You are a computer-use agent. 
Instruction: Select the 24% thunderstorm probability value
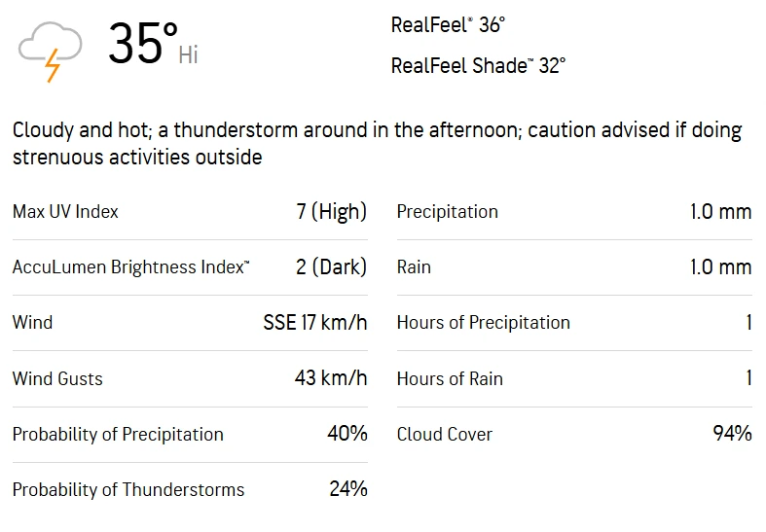[x=348, y=488]
